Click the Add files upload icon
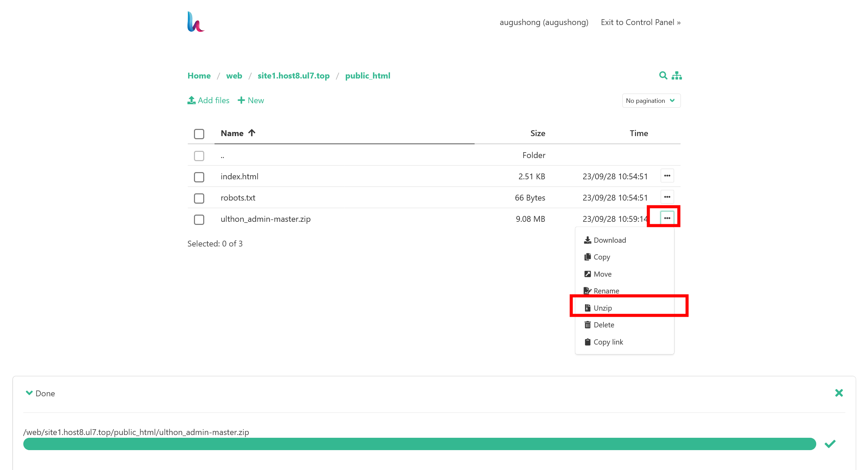This screenshot has width=868, height=470. click(192, 100)
